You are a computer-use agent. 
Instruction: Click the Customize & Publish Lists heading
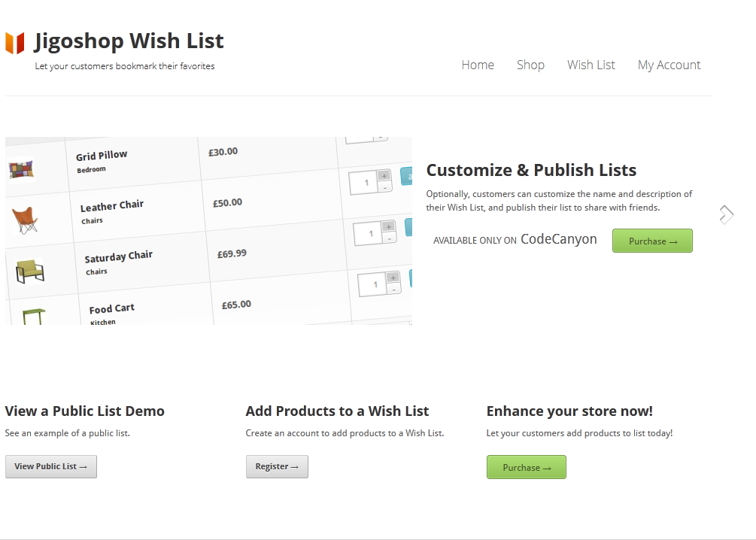point(531,170)
